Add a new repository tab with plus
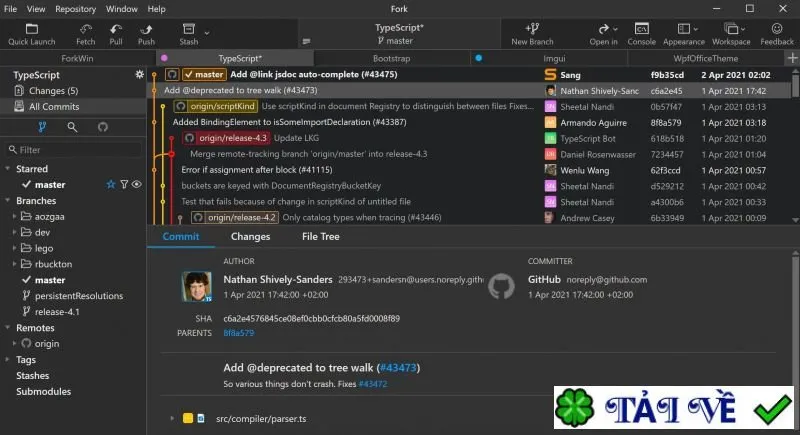 click(792, 58)
